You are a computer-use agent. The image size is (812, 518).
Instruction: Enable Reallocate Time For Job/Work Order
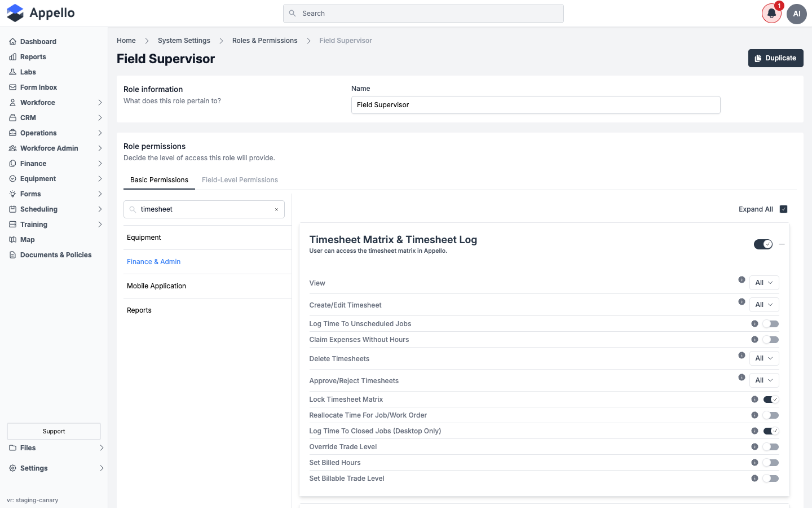click(x=771, y=415)
